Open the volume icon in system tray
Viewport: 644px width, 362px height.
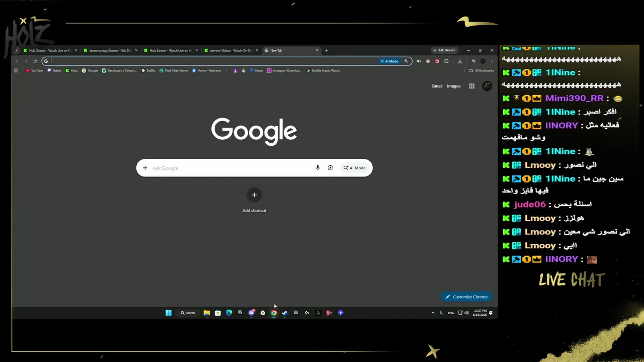[x=466, y=313]
